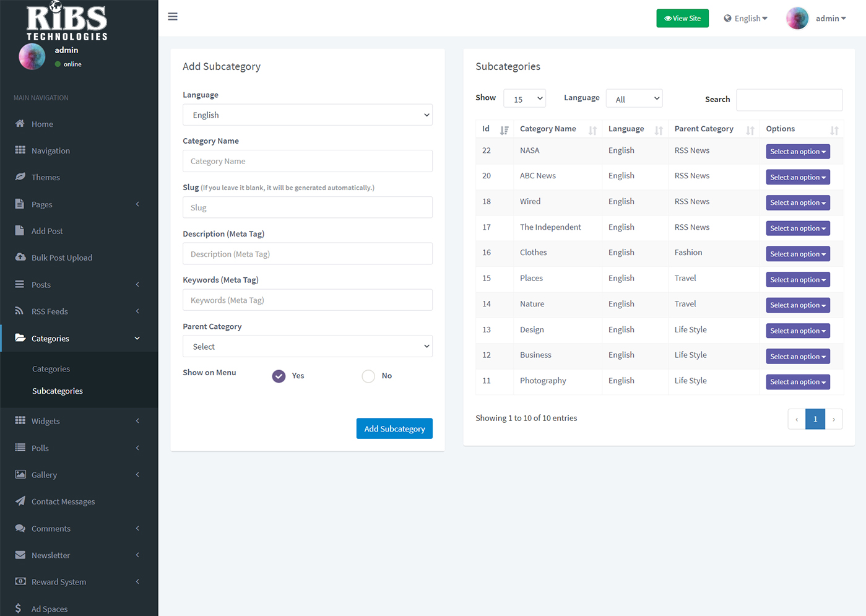
Task: Click the Gallery image icon
Action: click(x=20, y=475)
